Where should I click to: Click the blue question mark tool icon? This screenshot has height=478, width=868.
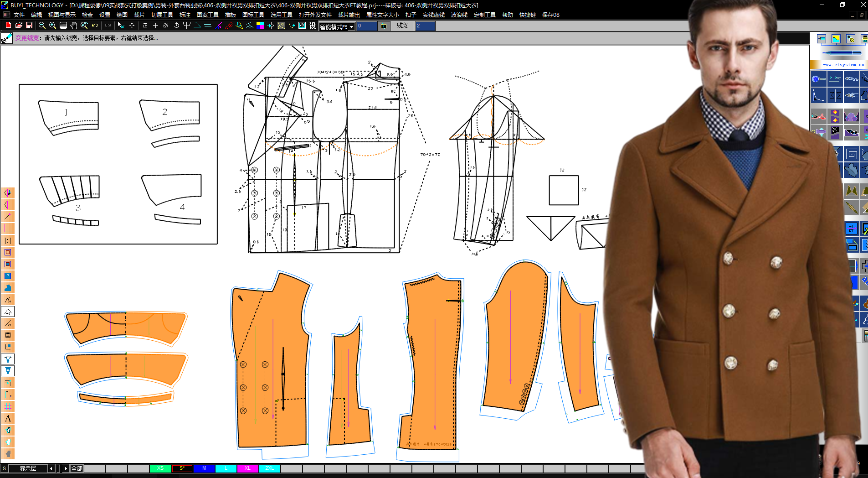8,276
